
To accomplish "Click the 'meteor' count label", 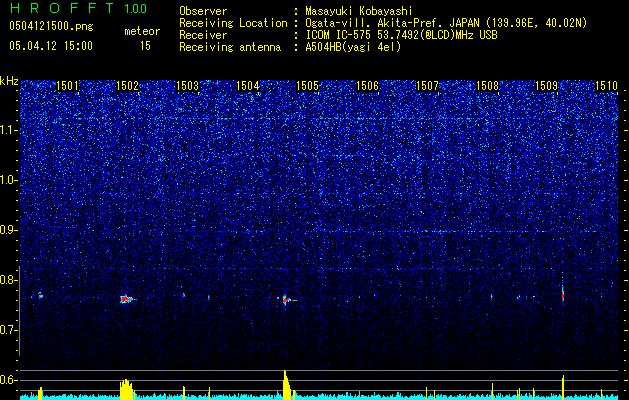I will [x=142, y=31].
